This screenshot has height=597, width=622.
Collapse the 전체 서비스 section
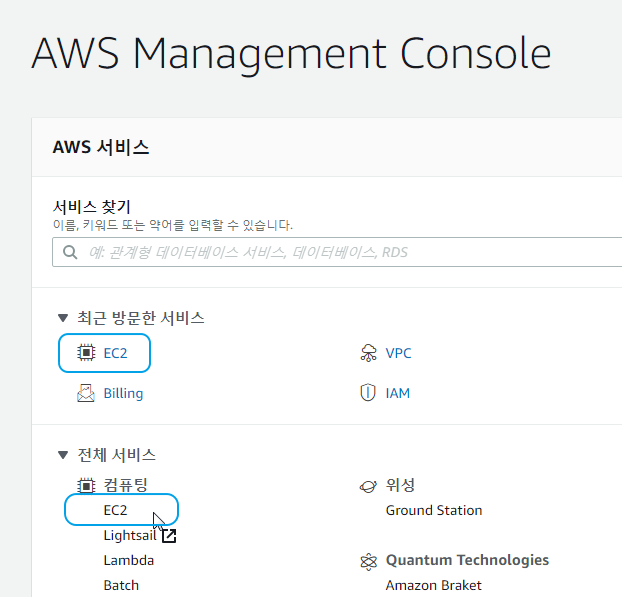point(63,455)
